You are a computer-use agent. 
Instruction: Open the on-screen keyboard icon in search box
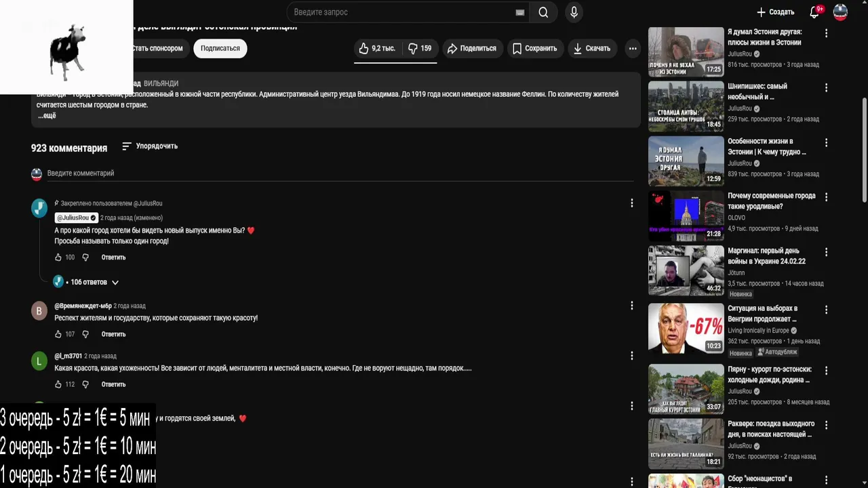520,12
